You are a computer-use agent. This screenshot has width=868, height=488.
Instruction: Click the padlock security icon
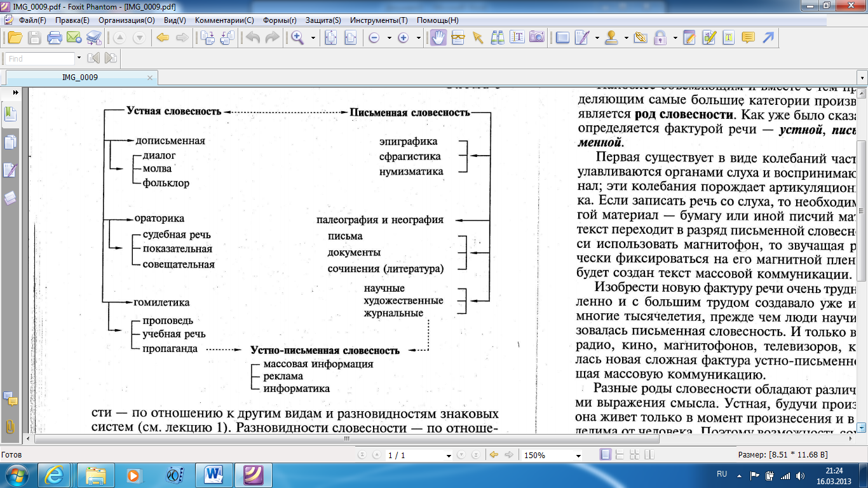(660, 37)
